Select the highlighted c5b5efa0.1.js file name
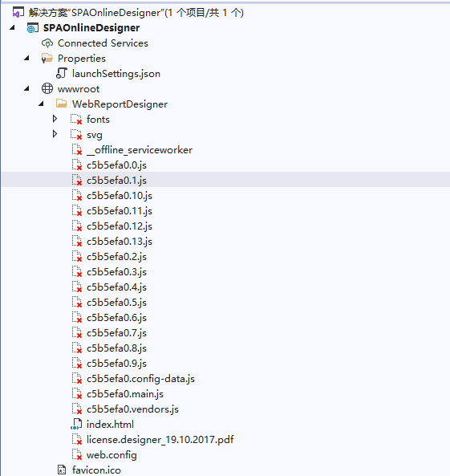Image resolution: width=450 pixels, height=476 pixels. click(116, 181)
